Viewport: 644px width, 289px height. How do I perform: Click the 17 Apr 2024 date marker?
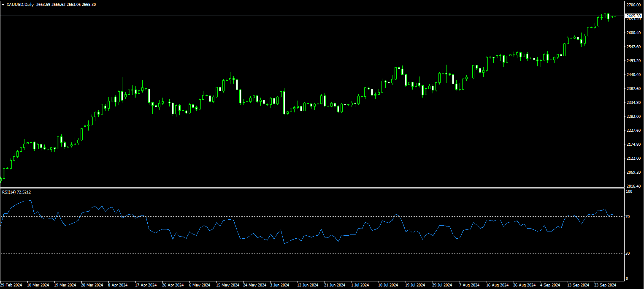click(146, 285)
